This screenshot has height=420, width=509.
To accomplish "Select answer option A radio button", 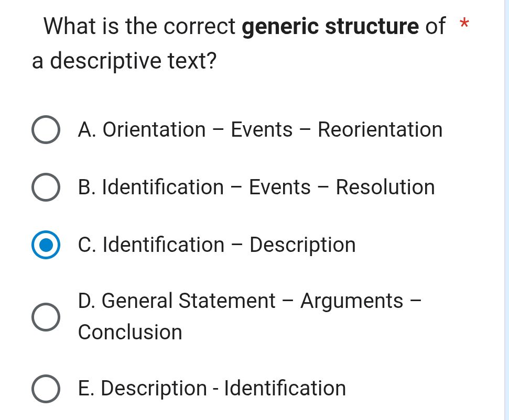I will (x=46, y=130).
